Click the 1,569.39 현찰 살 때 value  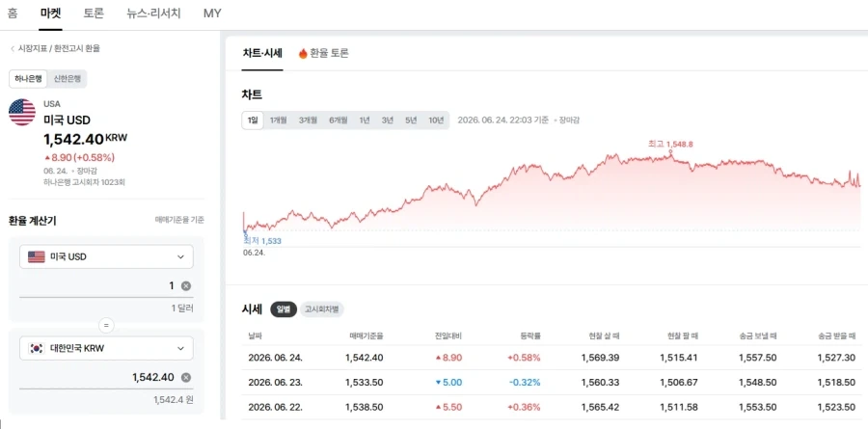point(600,358)
